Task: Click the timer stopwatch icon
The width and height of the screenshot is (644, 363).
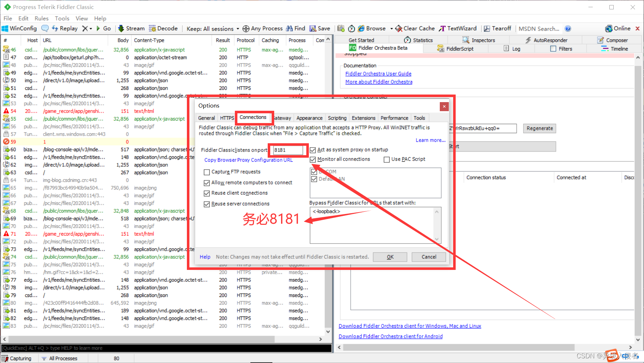Action: click(x=351, y=29)
